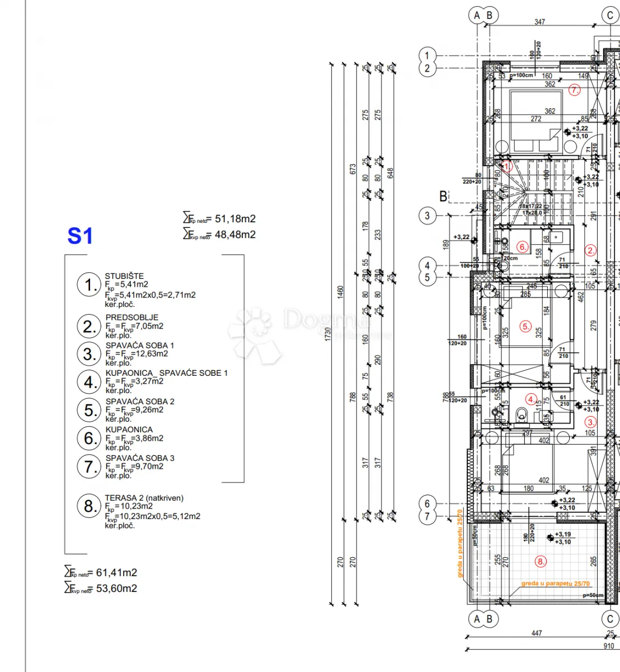Select the STUBIŠTE legend label
Image resolution: width=620 pixels, height=672 pixels.
[x=124, y=276]
